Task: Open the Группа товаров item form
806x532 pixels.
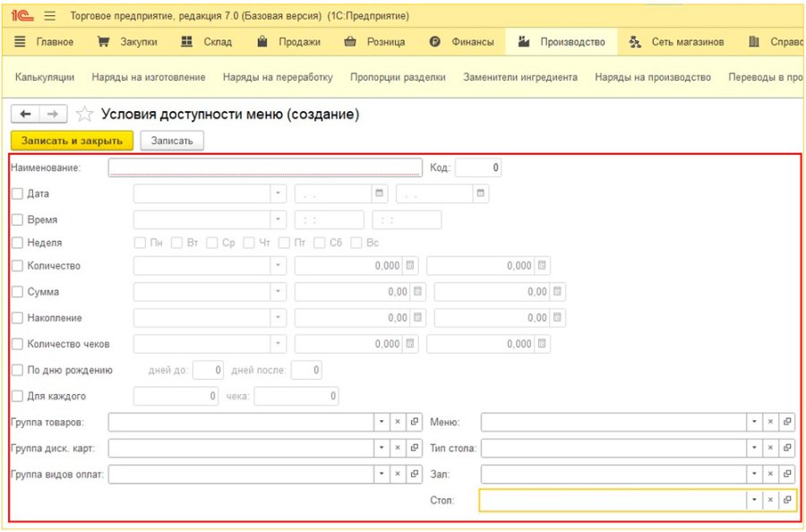Action: click(415, 422)
